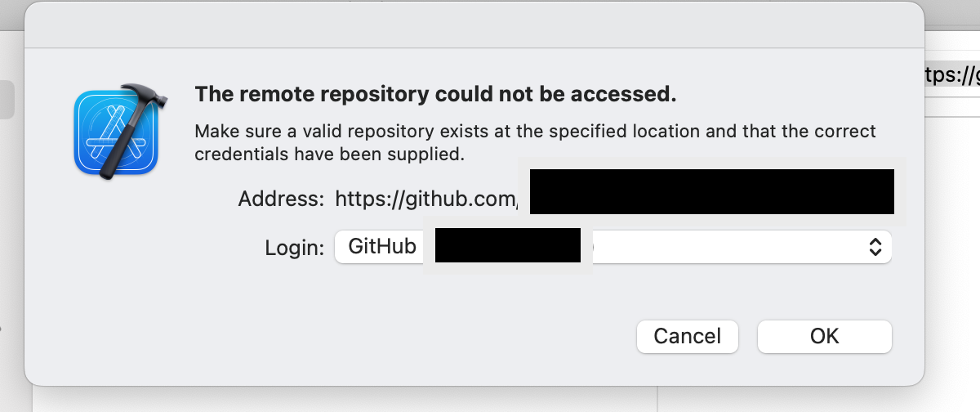The width and height of the screenshot is (980, 412).
Task: Click the redacted repository path in Address
Action: click(x=710, y=191)
